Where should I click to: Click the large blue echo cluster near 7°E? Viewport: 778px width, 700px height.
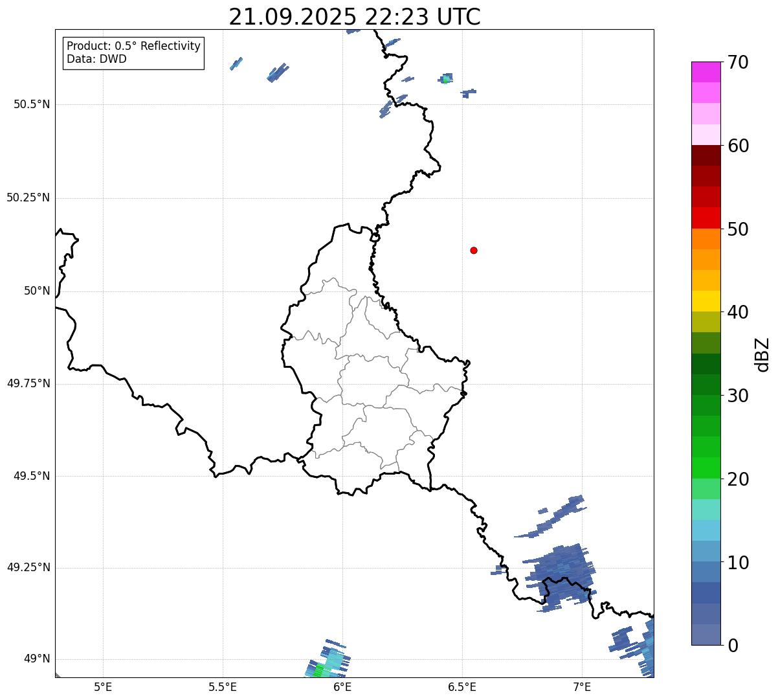tap(562, 574)
